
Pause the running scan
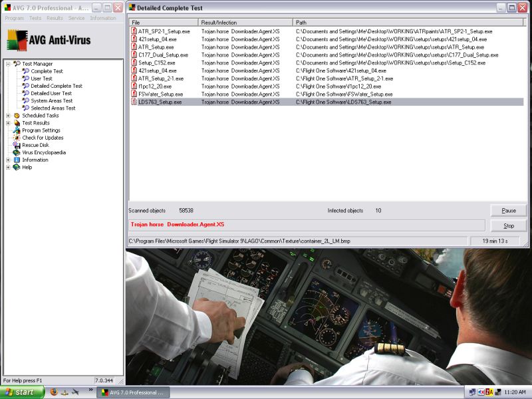(508, 211)
